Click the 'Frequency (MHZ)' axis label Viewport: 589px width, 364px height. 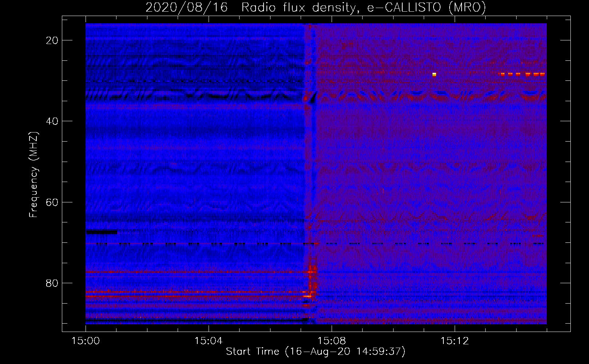pyautogui.click(x=33, y=174)
